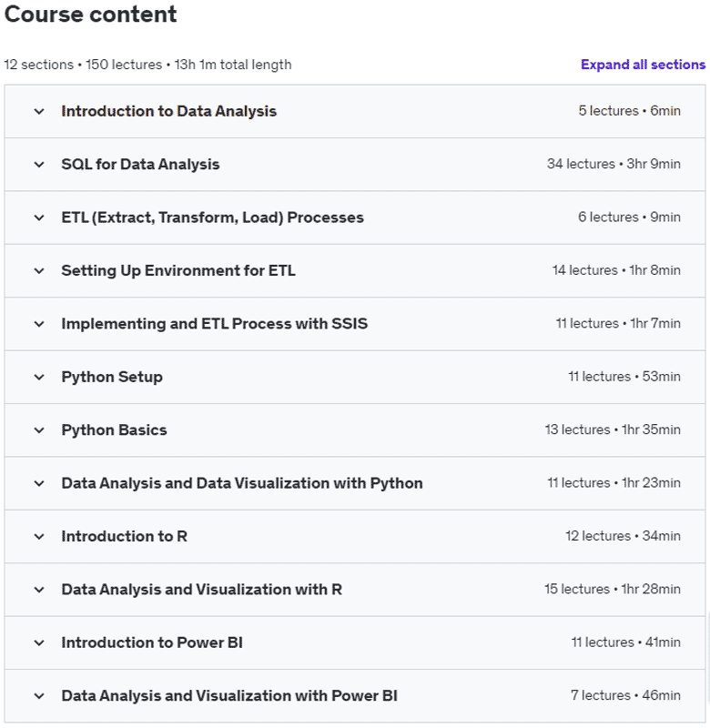
Task: Click the '11 lectures • 1hr 23min' text
Action: [x=614, y=483]
